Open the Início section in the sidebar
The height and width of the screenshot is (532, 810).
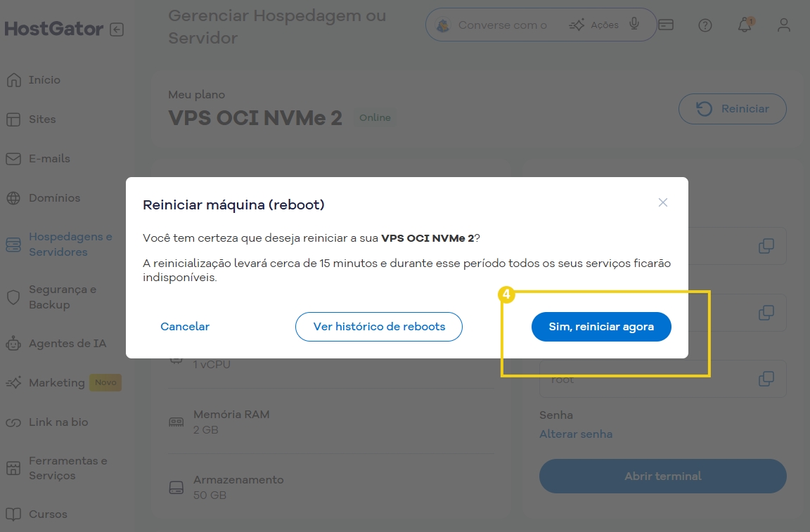pos(44,79)
